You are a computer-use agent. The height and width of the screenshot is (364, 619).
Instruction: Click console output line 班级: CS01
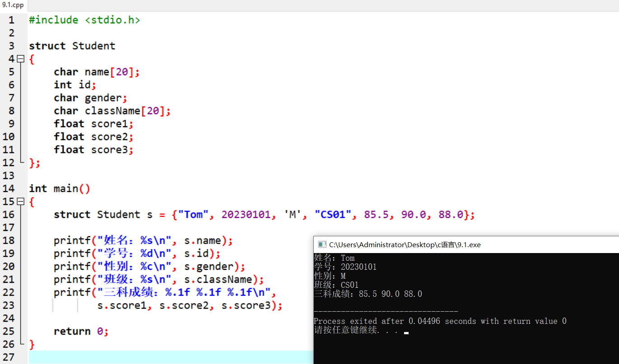(x=336, y=285)
